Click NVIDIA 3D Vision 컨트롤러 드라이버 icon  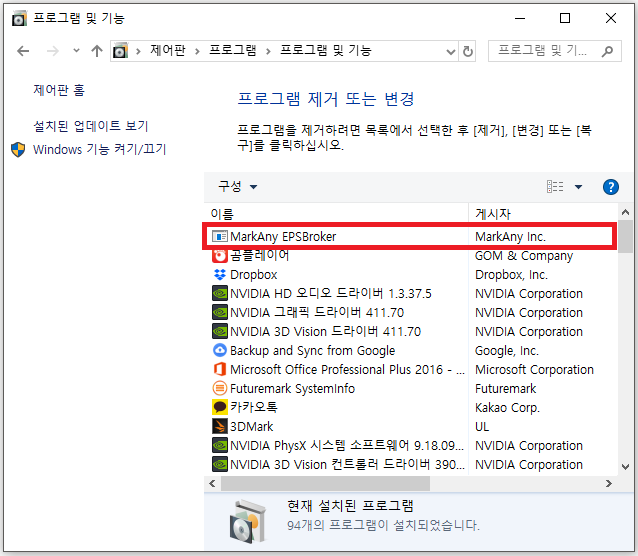click(x=220, y=464)
